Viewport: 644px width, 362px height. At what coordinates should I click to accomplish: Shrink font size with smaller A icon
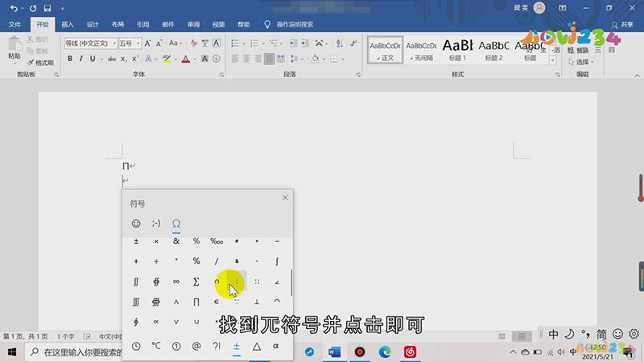[159, 43]
